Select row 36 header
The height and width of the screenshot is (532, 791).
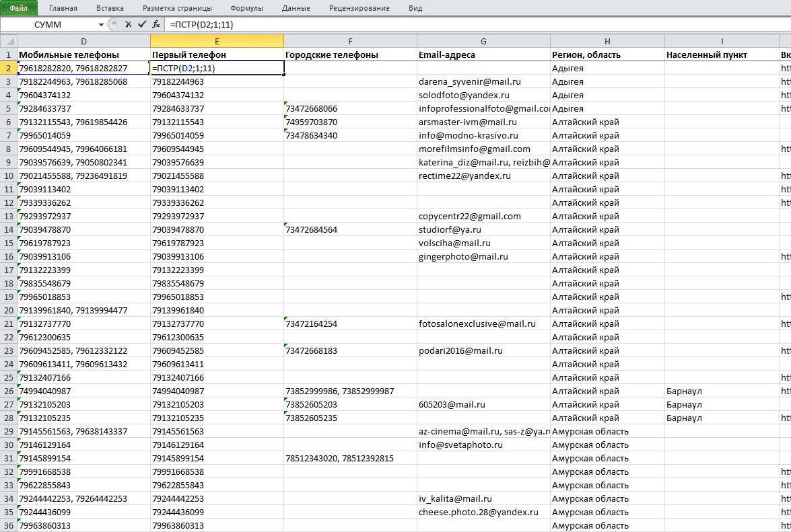pyautogui.click(x=9, y=525)
